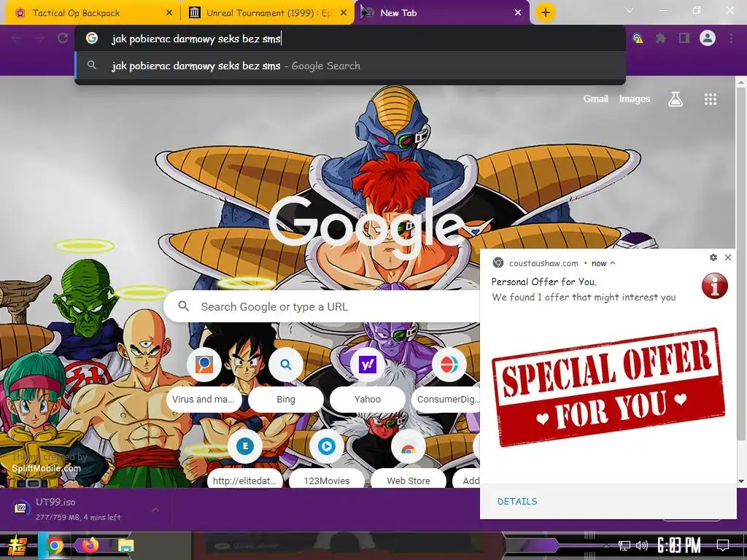Screen dimensions: 747x560
Task: Open Firefox from the taskbar
Action: click(x=90, y=545)
